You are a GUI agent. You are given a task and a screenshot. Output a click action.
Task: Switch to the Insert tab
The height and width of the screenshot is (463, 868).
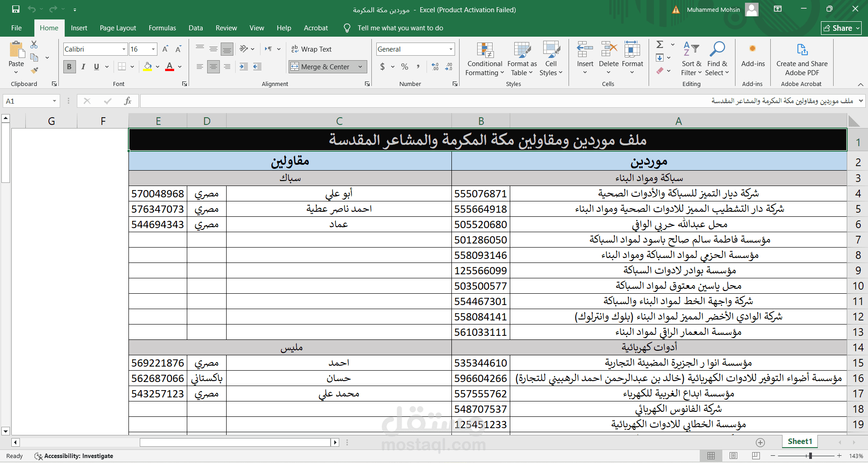[79, 28]
